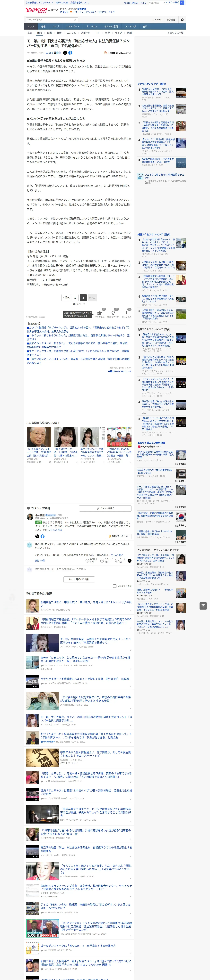Click the 弁護士ドットコムニュース source link near headline
Viewport: 210px width, 980px height.
pyautogui.click(x=117, y=53)
